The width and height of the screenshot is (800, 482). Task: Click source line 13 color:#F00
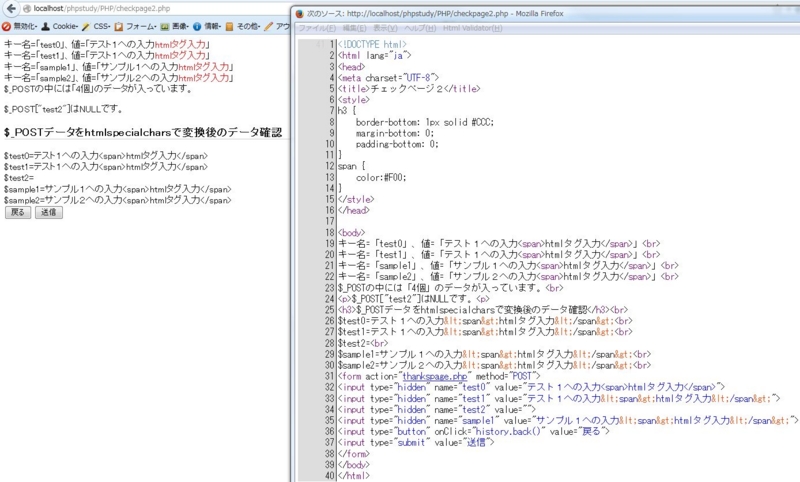pyautogui.click(x=381, y=177)
